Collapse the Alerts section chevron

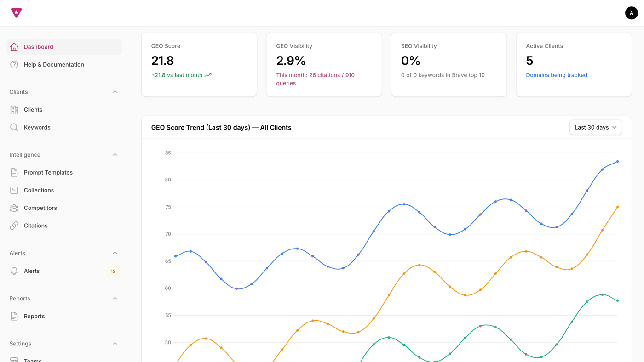tap(115, 253)
